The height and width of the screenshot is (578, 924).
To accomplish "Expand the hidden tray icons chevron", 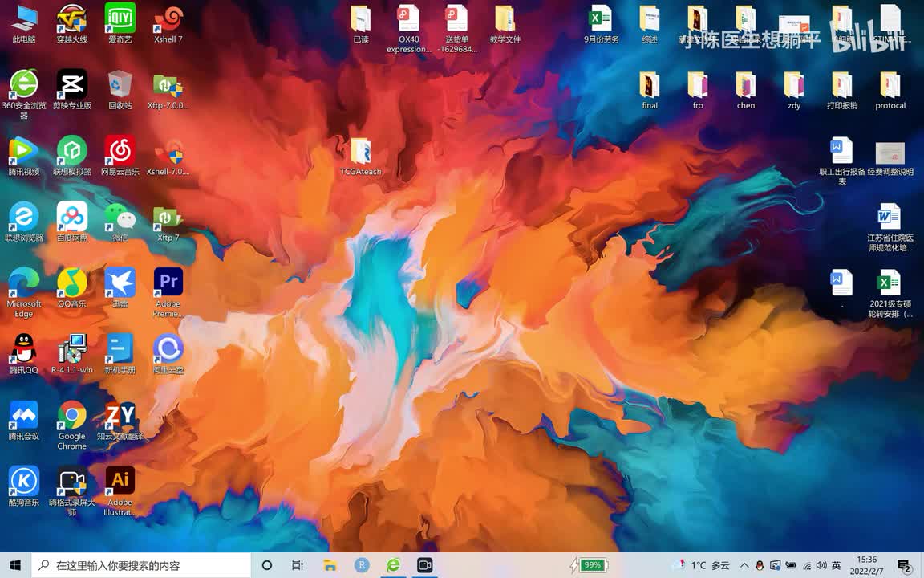I will [x=744, y=565].
